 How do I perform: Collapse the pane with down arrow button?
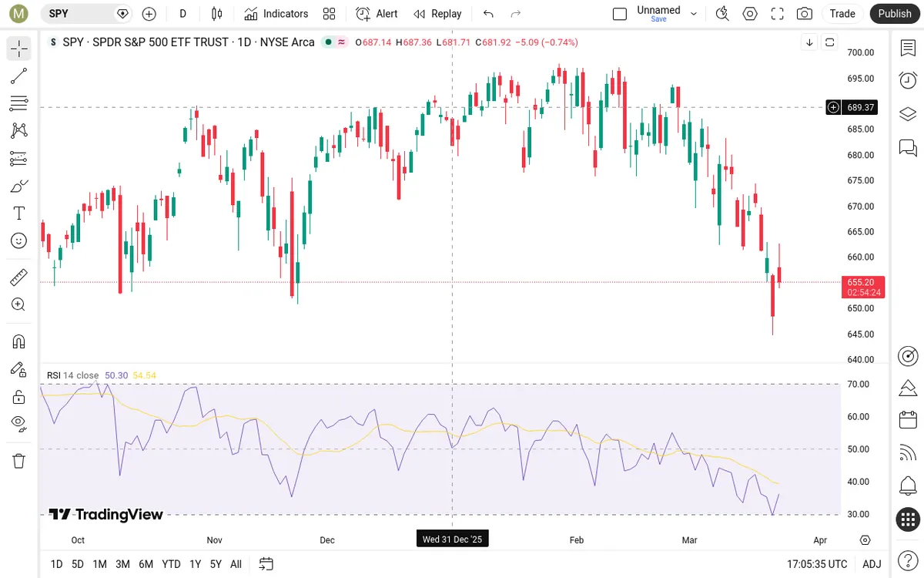(x=809, y=42)
